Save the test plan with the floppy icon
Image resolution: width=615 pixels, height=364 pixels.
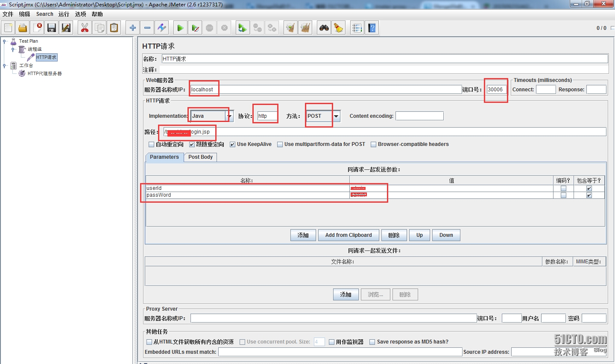[52, 28]
